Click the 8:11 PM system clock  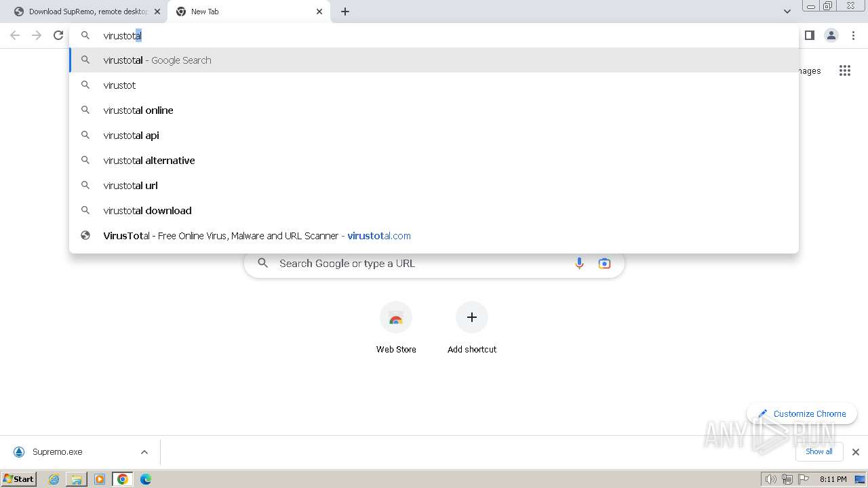tap(833, 479)
